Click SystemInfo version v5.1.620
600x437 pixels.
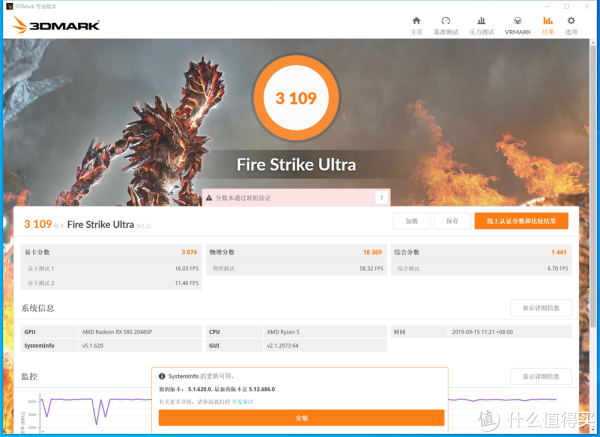coord(92,346)
